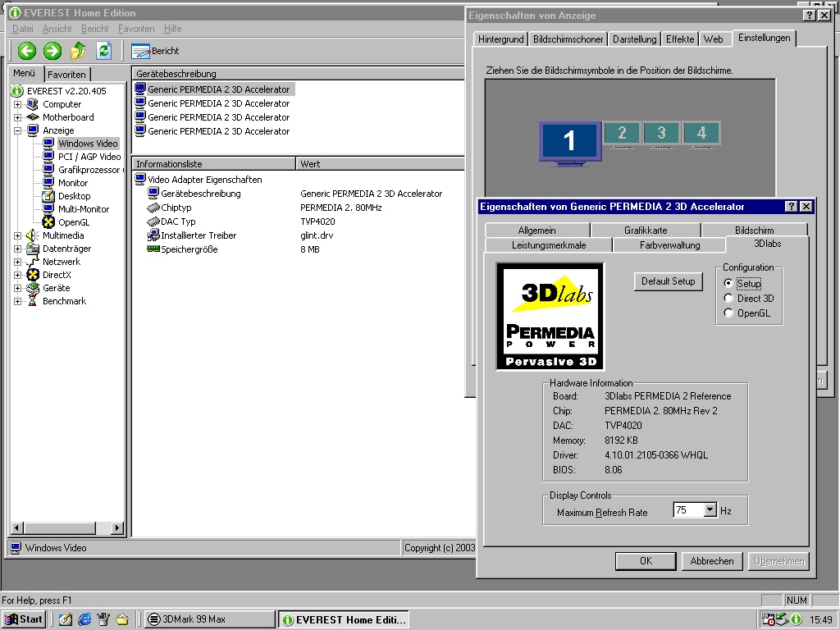Select the Desktop tree item icon

[x=48, y=196]
